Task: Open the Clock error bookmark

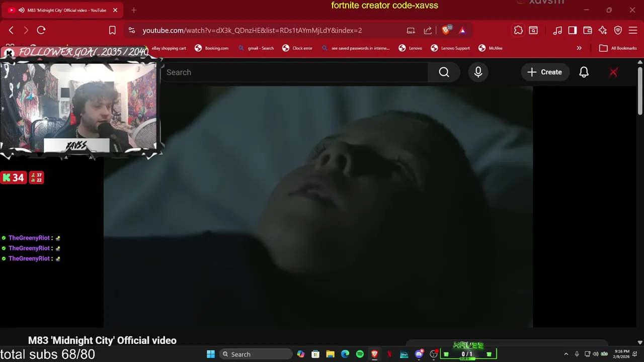Action: tap(297, 48)
